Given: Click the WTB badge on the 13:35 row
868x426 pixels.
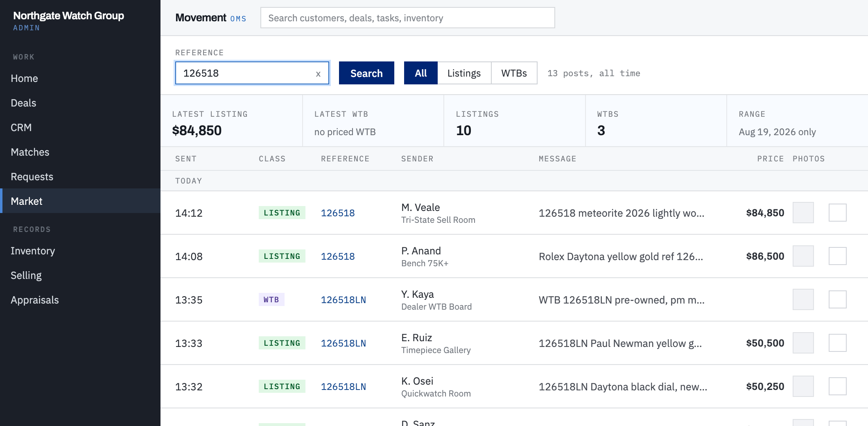Looking at the screenshot, I should [x=271, y=299].
